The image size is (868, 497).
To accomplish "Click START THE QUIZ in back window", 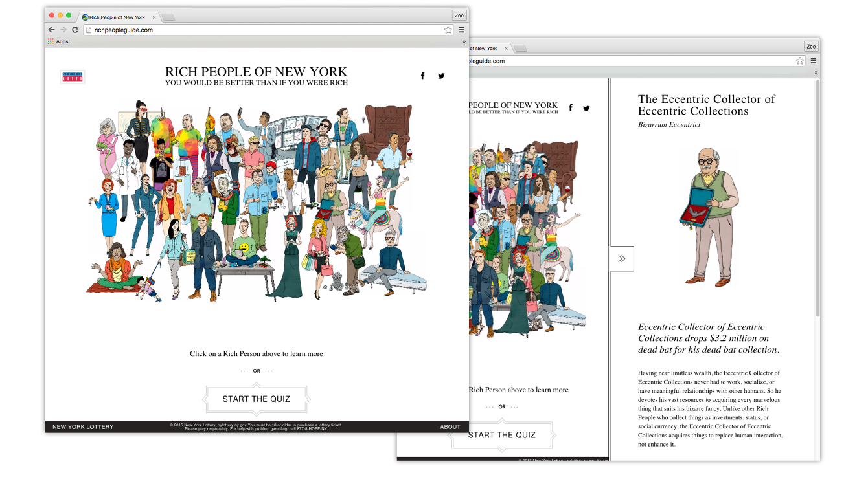I will [502, 435].
